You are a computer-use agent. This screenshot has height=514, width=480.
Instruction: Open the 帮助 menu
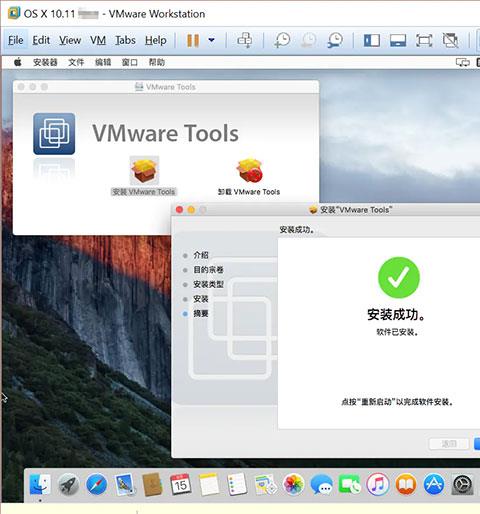(x=156, y=62)
